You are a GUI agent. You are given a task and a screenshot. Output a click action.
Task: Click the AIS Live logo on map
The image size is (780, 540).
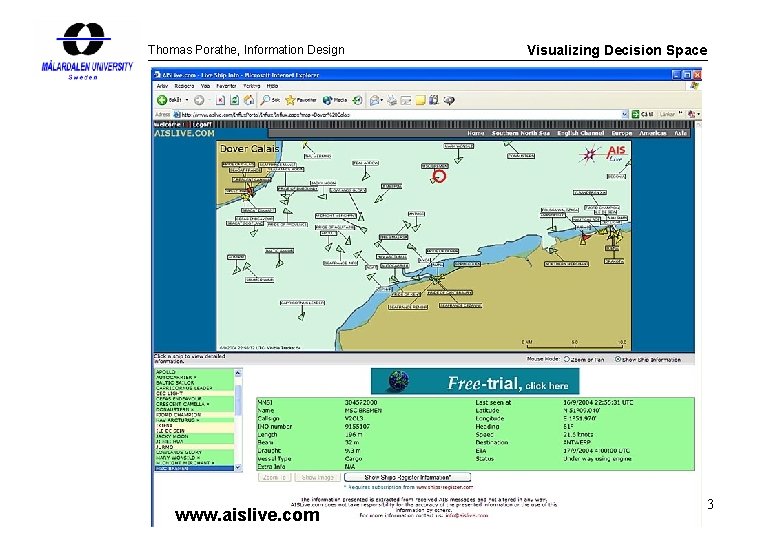[603, 153]
